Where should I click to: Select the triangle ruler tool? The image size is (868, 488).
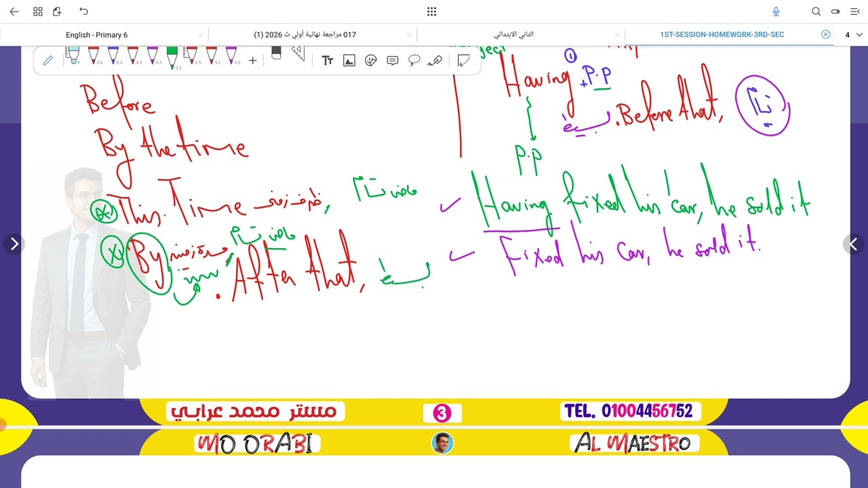coord(298,54)
